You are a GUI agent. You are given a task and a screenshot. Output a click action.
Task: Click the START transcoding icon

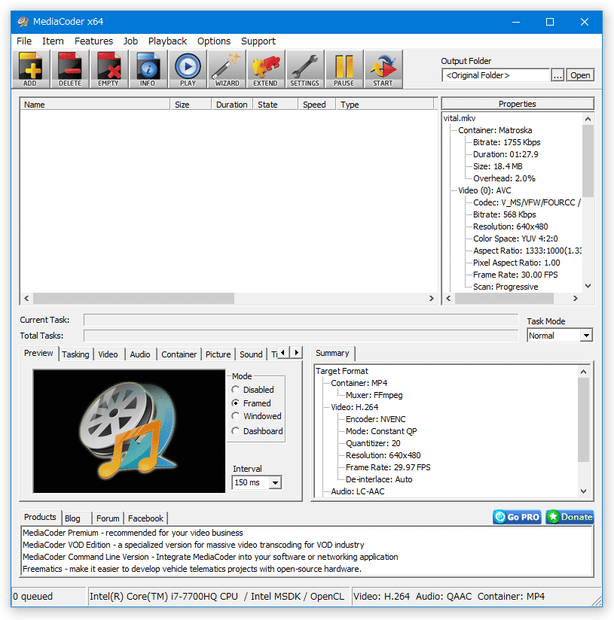coord(383,69)
